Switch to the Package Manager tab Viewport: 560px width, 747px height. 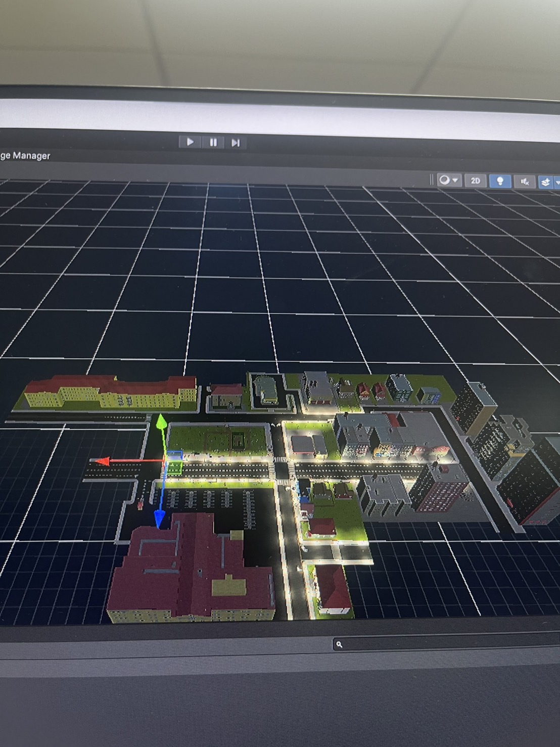[x=25, y=156]
